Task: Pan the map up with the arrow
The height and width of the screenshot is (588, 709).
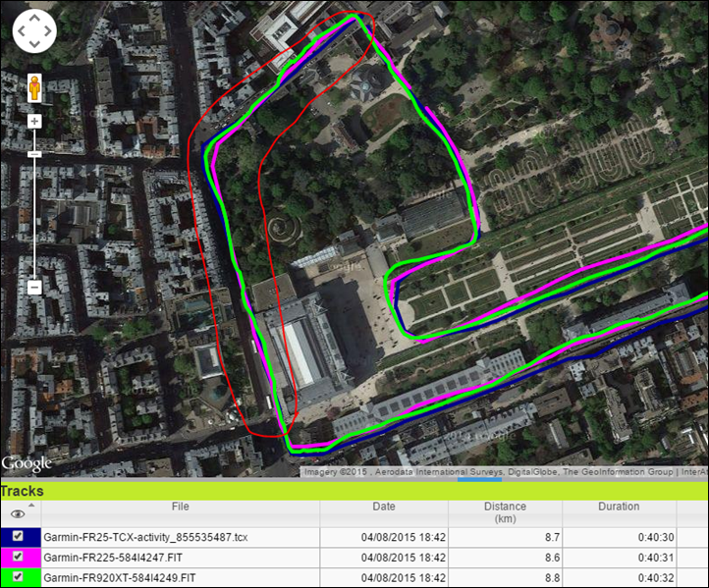Action: tap(34, 19)
